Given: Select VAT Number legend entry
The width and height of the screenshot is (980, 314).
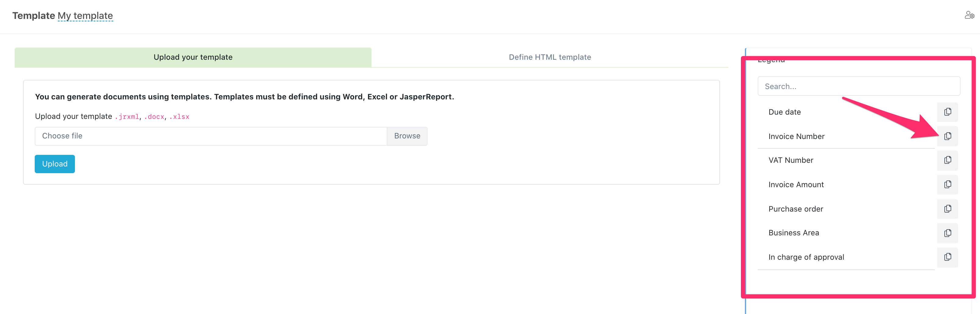Looking at the screenshot, I should click(x=791, y=161).
